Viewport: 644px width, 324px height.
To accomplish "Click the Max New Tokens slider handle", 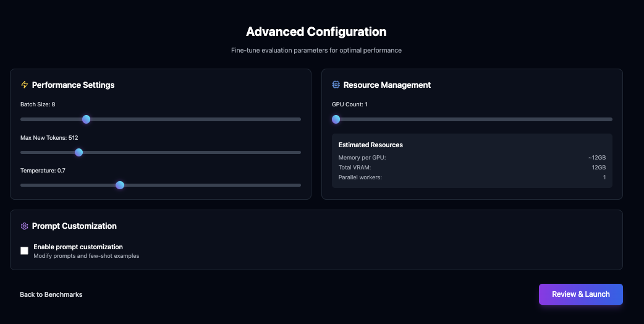I will pyautogui.click(x=78, y=152).
